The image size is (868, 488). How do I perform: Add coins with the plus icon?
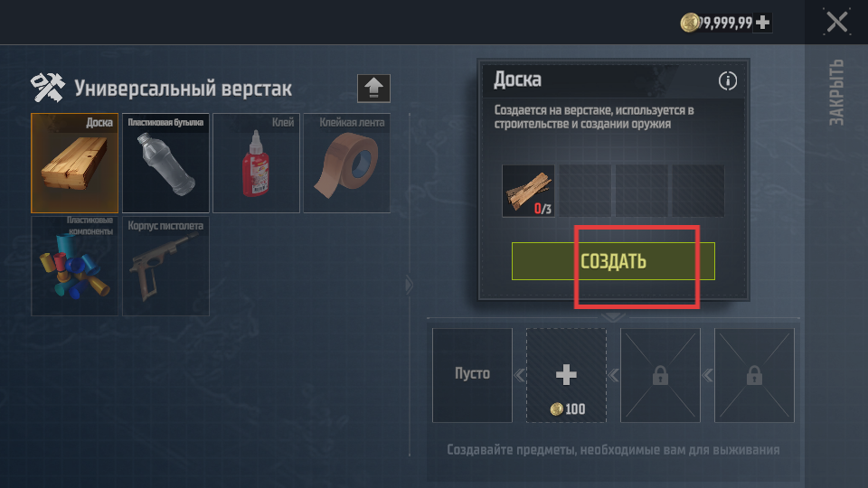[763, 23]
